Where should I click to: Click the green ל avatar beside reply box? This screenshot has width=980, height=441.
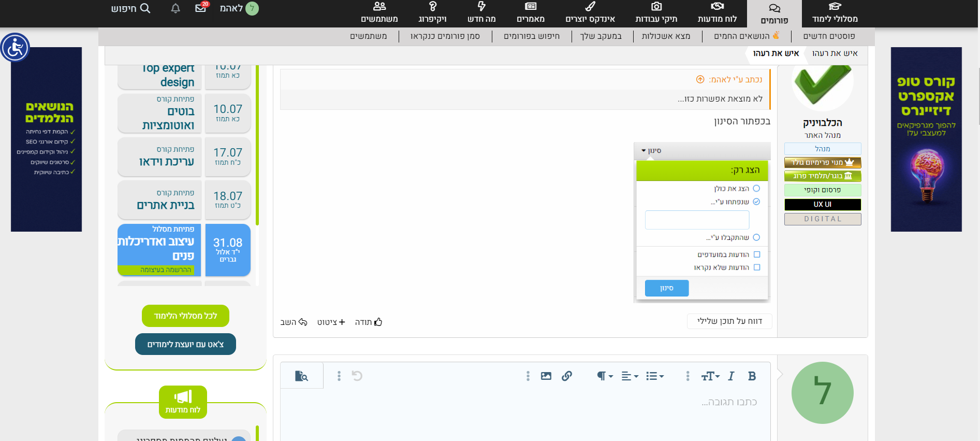(x=823, y=393)
